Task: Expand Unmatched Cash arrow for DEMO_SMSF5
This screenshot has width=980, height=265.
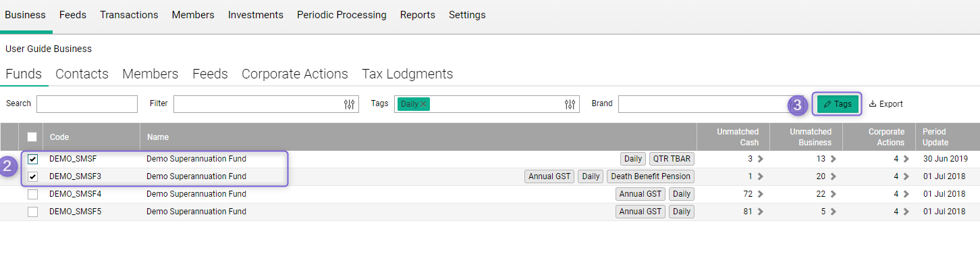Action: coord(761,212)
